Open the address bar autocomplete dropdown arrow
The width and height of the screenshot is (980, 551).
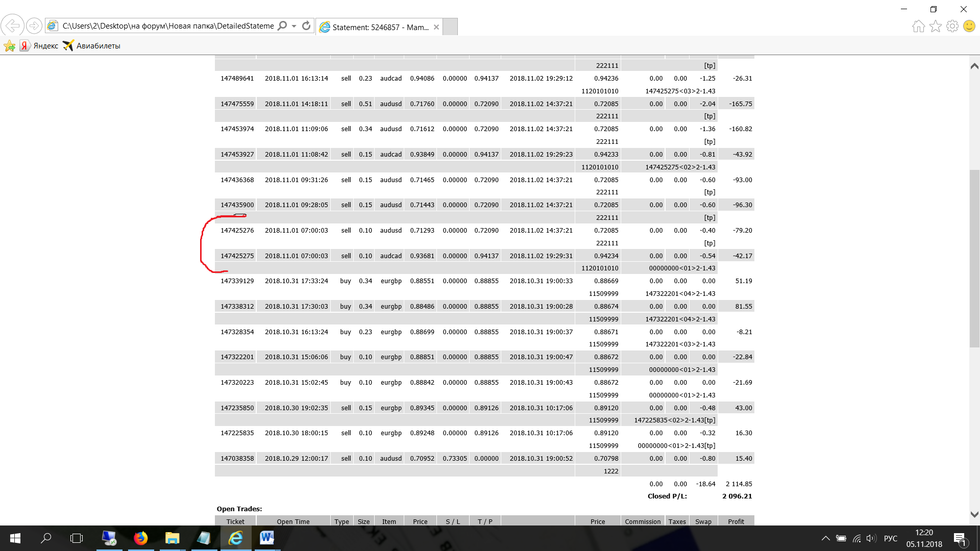pyautogui.click(x=294, y=26)
